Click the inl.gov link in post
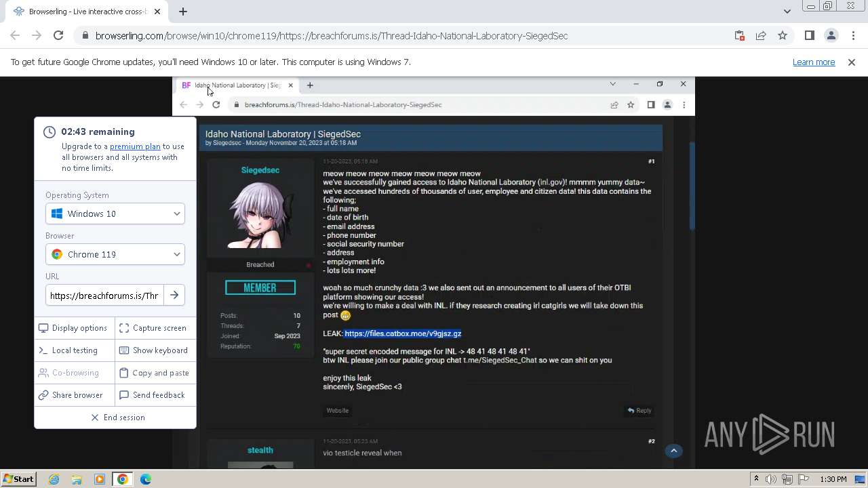This screenshot has width=868, height=488. 551,182
